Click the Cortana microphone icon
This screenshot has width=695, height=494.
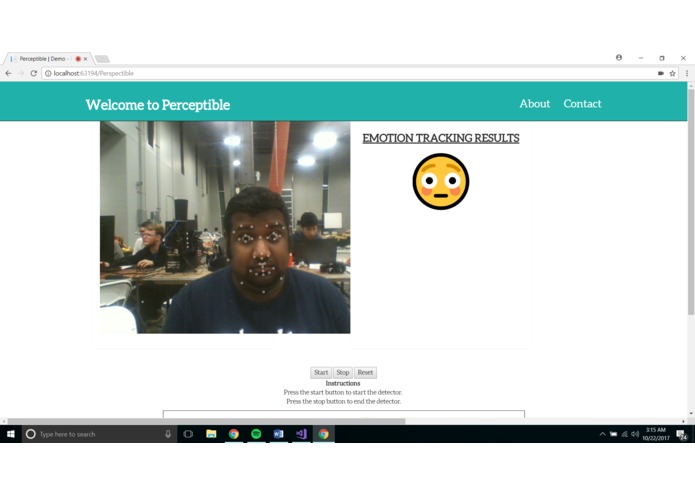pos(168,434)
